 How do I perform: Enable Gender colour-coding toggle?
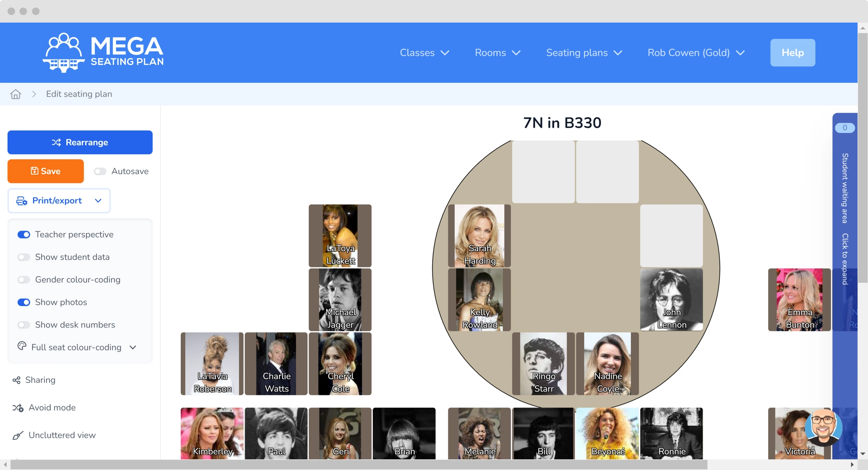coord(24,280)
